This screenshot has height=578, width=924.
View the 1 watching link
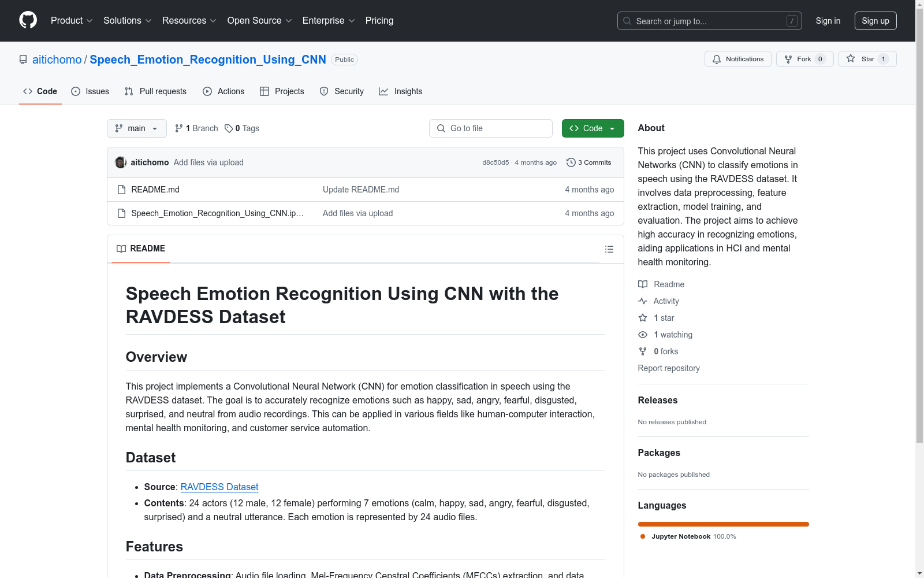click(665, 335)
